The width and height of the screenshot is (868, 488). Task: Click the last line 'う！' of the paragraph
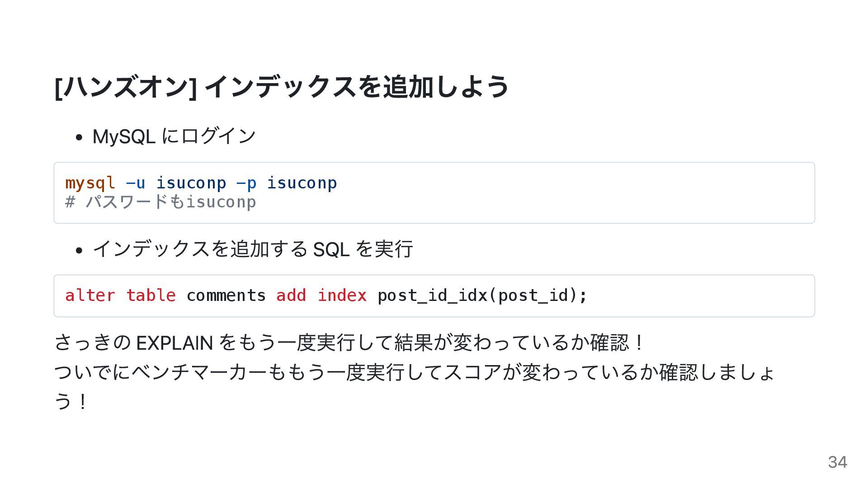71,401
